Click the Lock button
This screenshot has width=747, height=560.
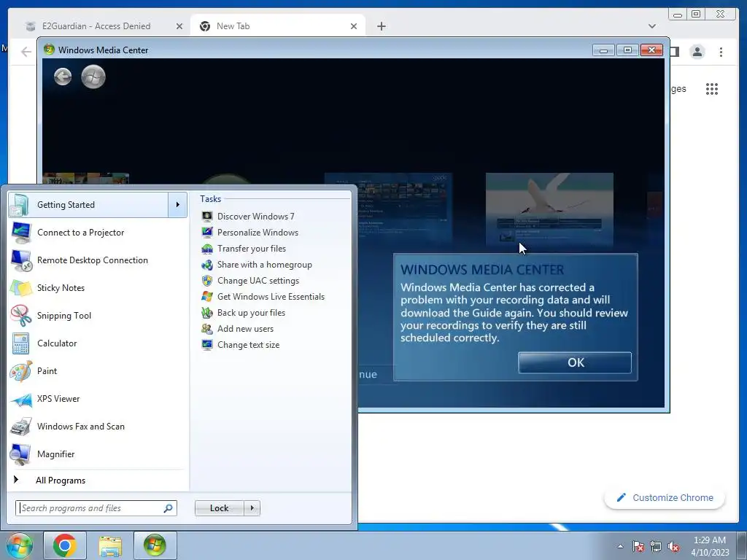coord(219,508)
